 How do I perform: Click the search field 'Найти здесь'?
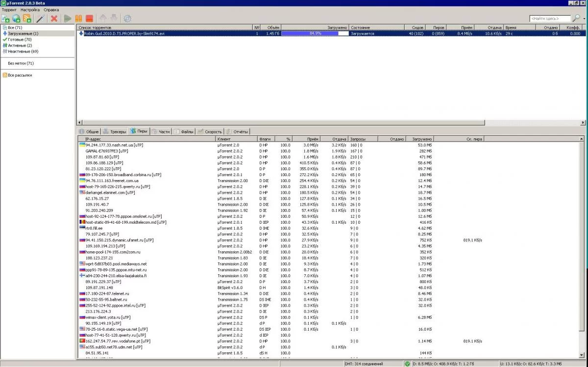(x=550, y=19)
